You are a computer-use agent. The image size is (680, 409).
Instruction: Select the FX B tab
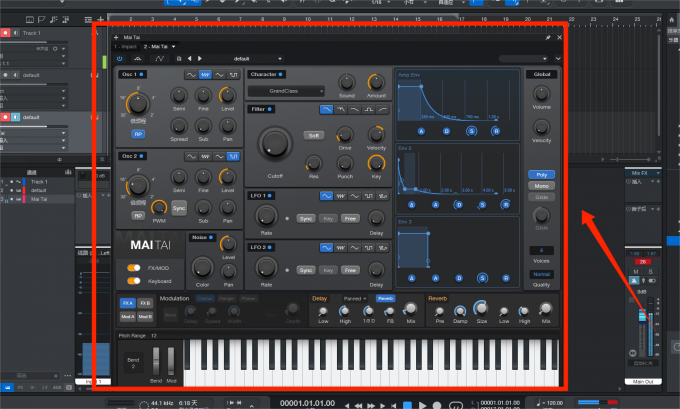coord(145,303)
